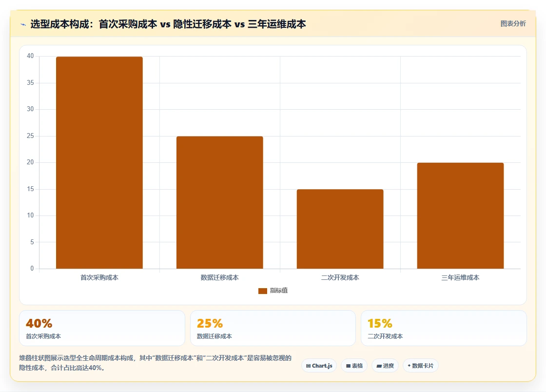Click the y-axis value 40

[30, 56]
